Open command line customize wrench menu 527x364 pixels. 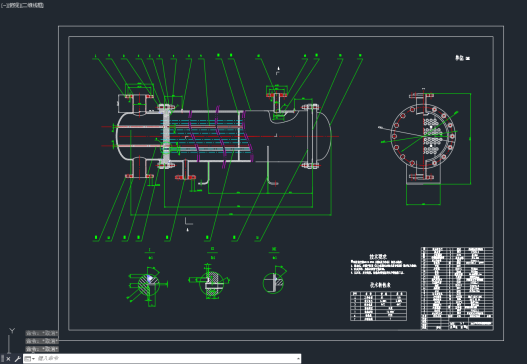click(x=17, y=359)
